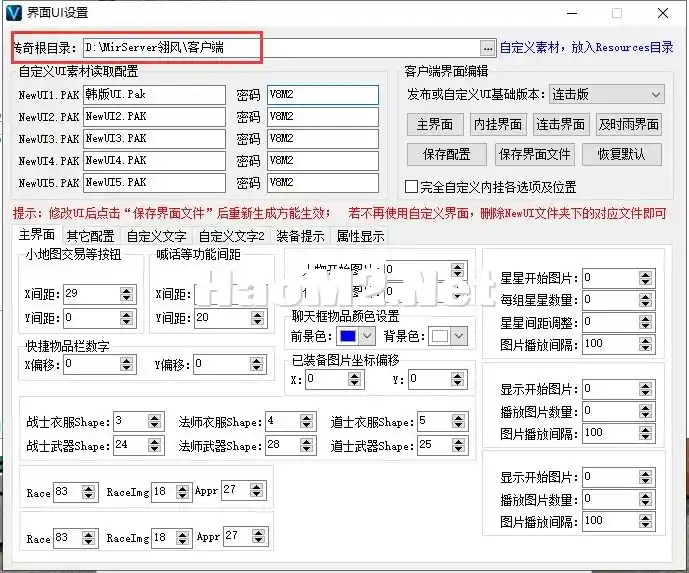Increase 法师衣服Shape value
Viewport: 689px width, 573px height.
[x=307, y=418]
